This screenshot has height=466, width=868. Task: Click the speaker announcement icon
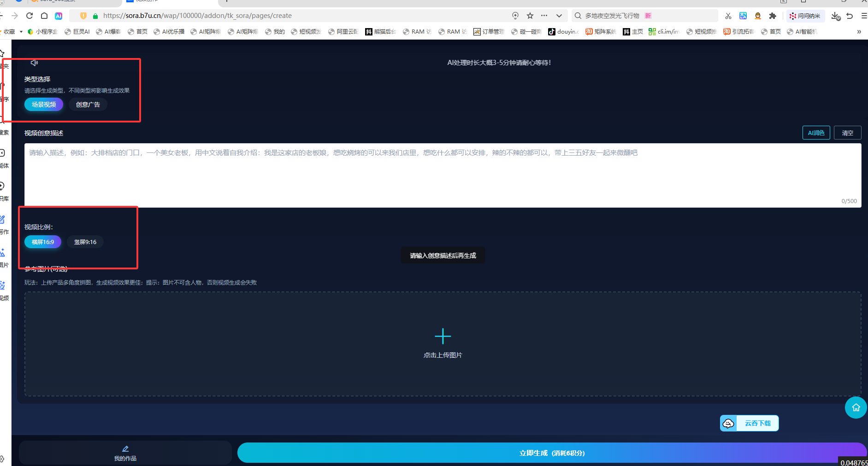tap(34, 63)
